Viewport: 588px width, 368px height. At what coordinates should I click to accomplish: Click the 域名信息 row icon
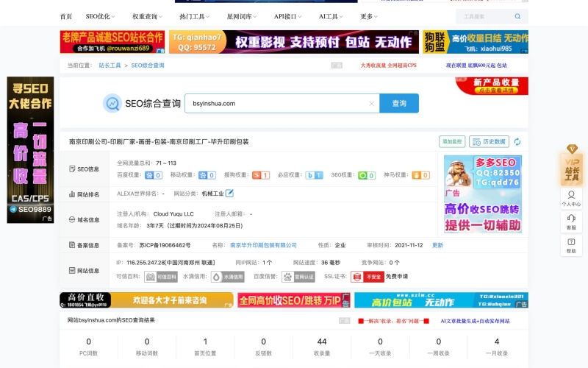[x=72, y=219]
